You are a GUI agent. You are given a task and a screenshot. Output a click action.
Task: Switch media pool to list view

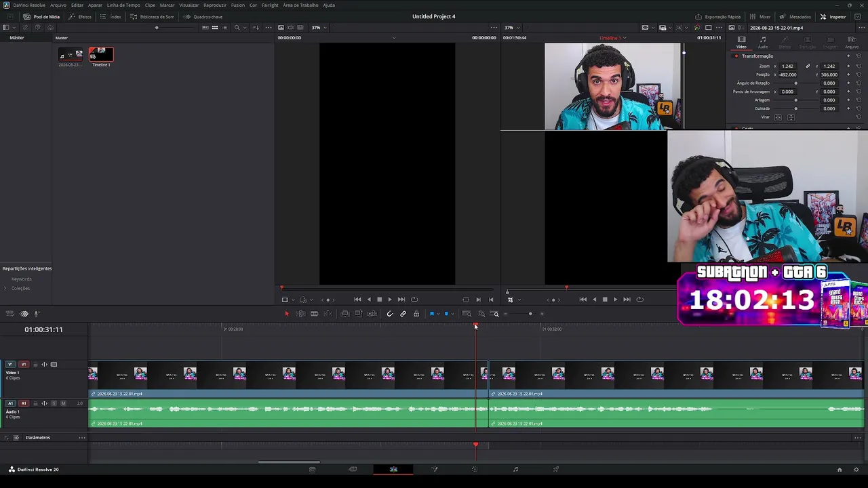(225, 28)
